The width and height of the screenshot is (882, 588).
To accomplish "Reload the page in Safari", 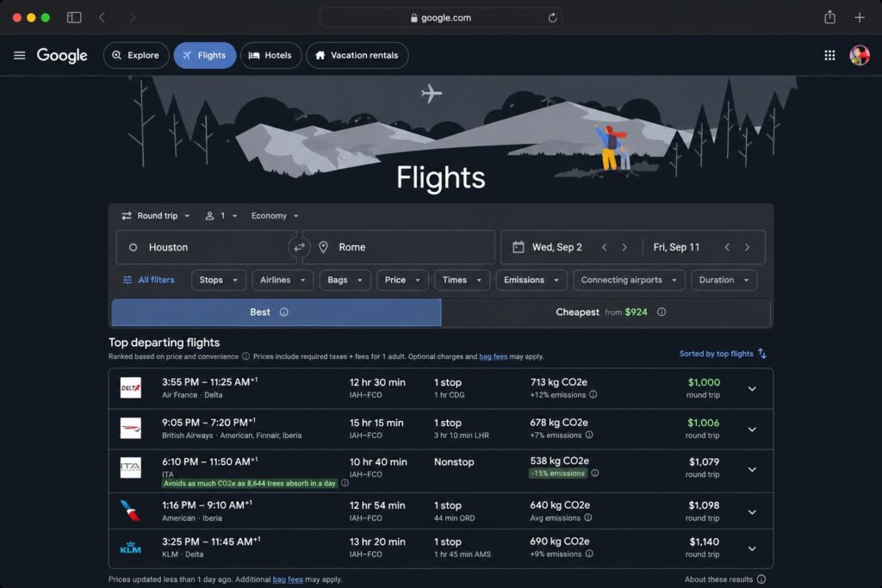I will tap(552, 17).
